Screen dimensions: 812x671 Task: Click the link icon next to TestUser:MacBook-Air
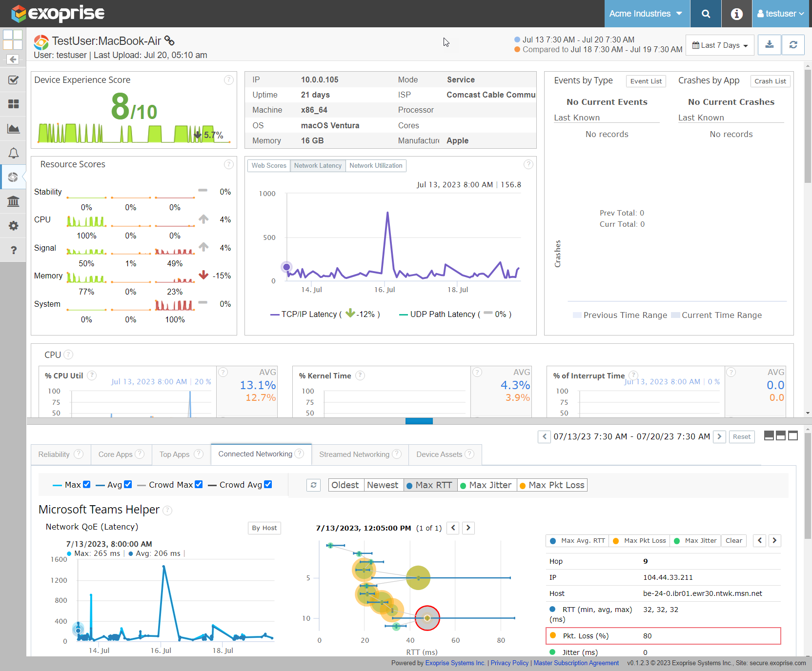click(x=169, y=40)
